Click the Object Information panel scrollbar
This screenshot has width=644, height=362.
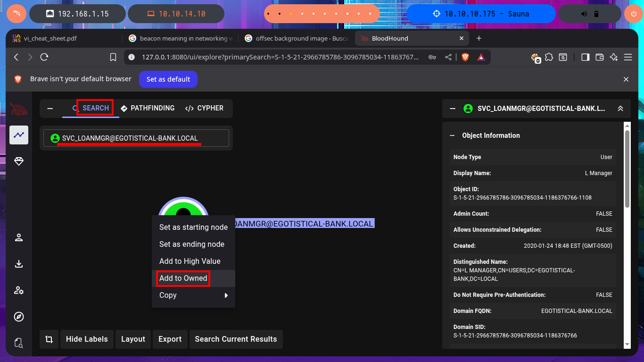click(627, 169)
